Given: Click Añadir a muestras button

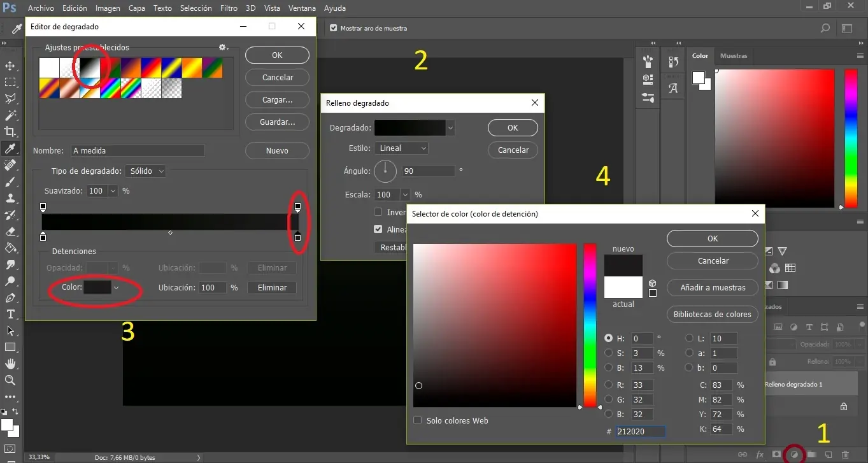Looking at the screenshot, I should [712, 287].
